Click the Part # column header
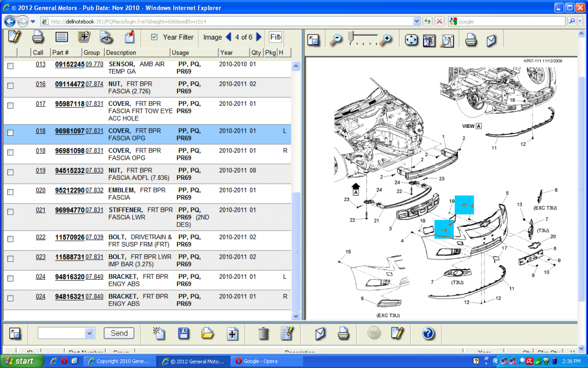This screenshot has height=368, width=588. 67,52
